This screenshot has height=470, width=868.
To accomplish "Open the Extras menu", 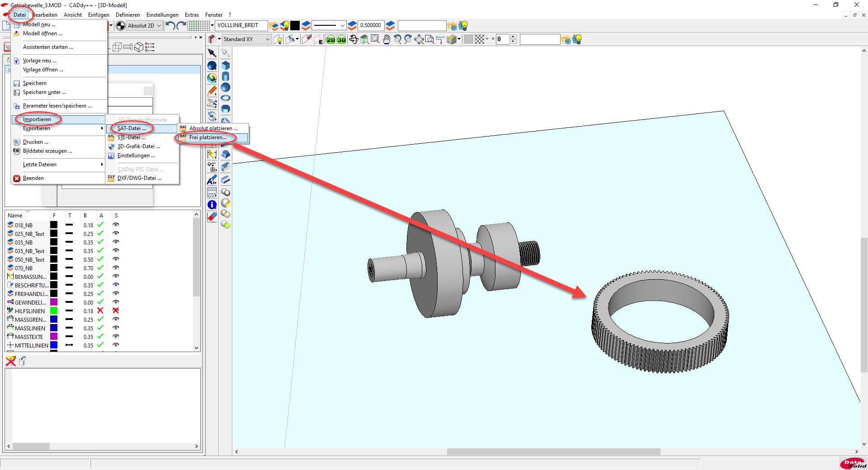I will click(192, 15).
